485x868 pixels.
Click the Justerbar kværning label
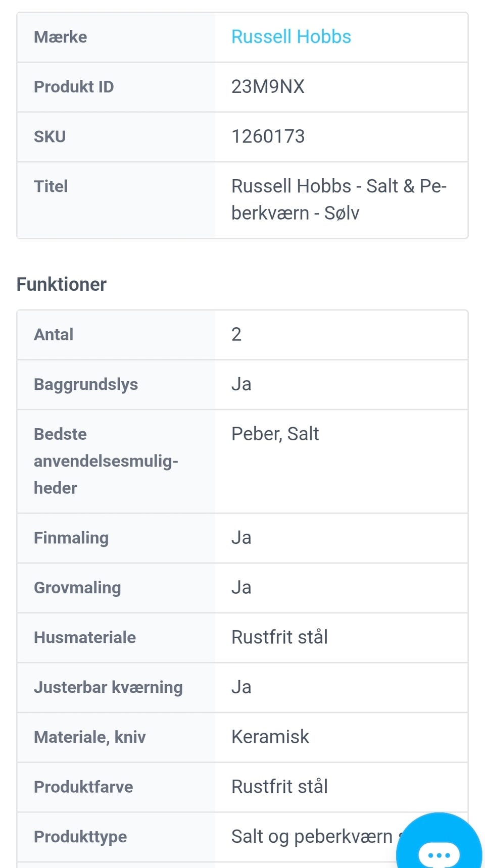108,687
